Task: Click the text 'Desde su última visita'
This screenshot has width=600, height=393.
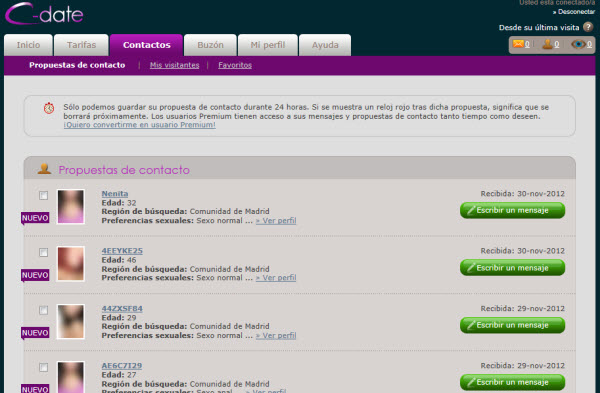Action: pos(539,28)
